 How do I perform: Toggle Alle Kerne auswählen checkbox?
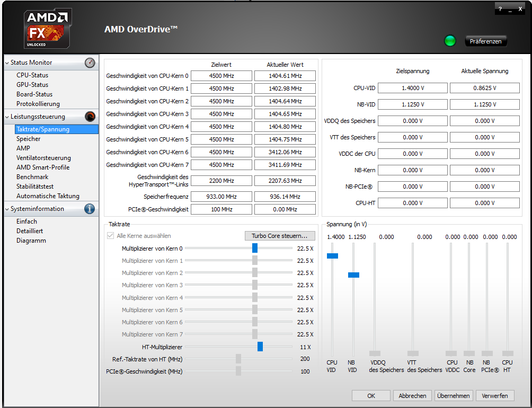coord(110,236)
